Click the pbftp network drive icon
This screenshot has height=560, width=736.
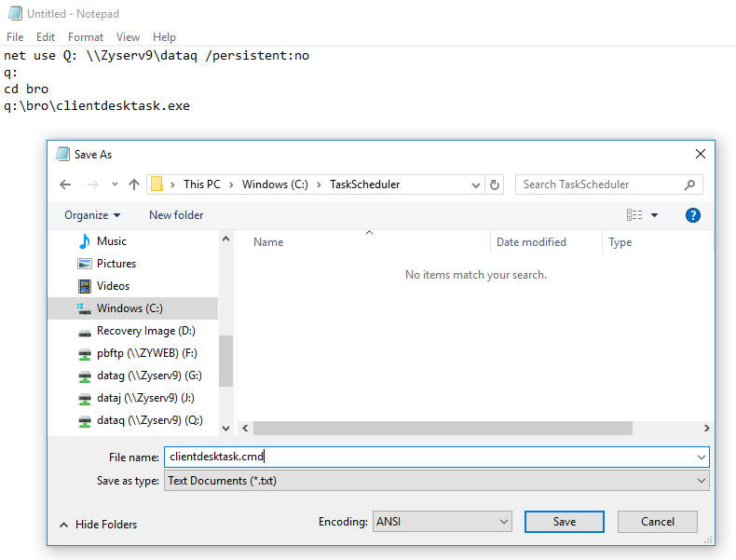tap(85, 354)
